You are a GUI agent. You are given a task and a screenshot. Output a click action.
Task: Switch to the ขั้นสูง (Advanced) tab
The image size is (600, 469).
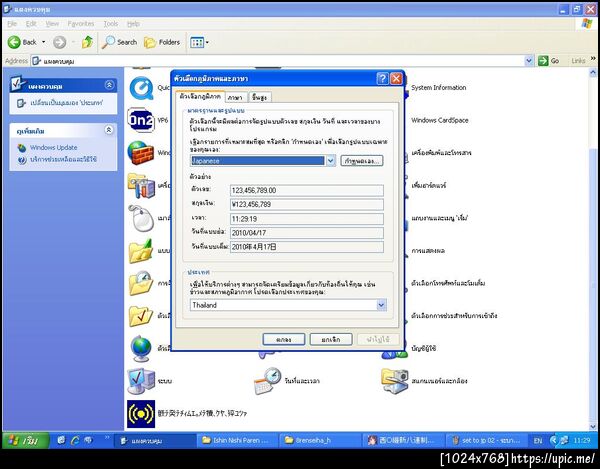(259, 98)
